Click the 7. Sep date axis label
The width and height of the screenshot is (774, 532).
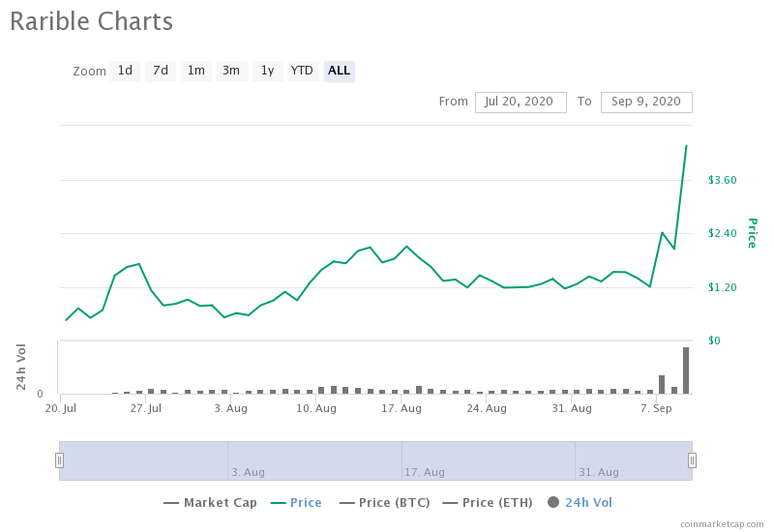pyautogui.click(x=656, y=408)
